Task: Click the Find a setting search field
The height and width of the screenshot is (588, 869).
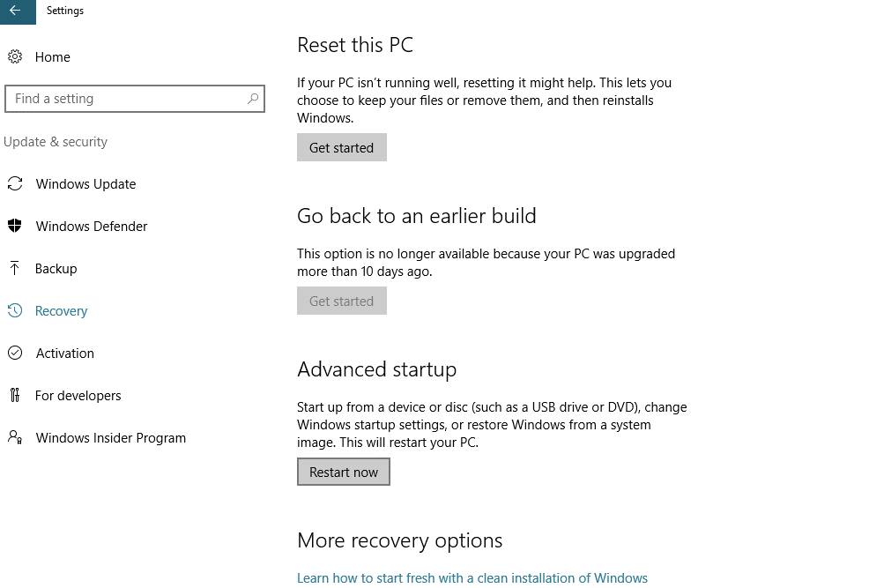Action: pos(123,99)
